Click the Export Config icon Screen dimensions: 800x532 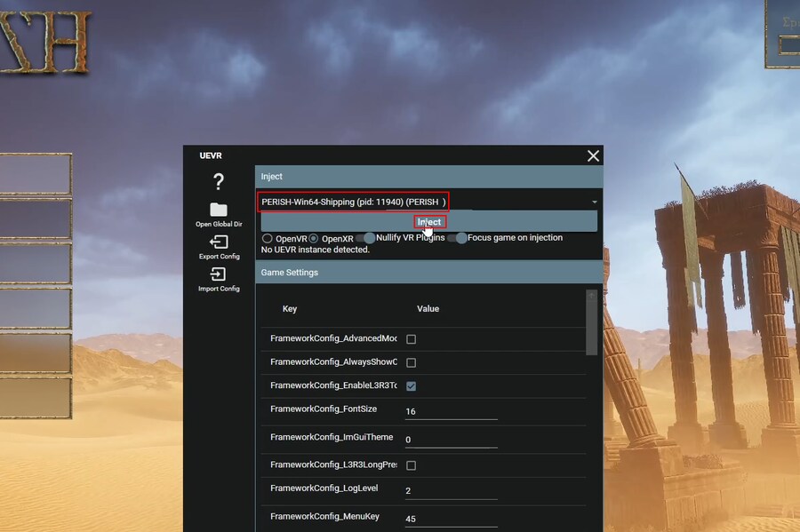tap(219, 242)
